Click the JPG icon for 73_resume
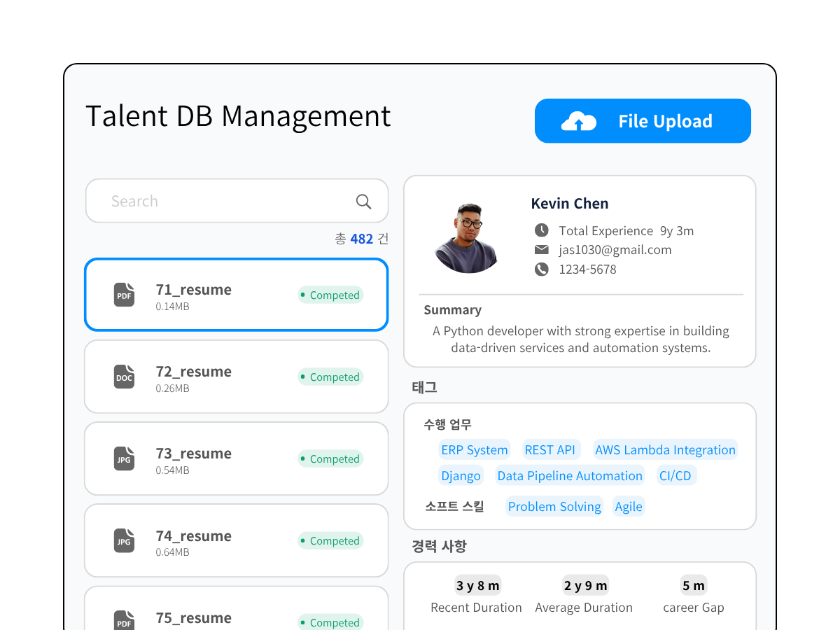Image resolution: width=840 pixels, height=630 pixels. coord(124,458)
